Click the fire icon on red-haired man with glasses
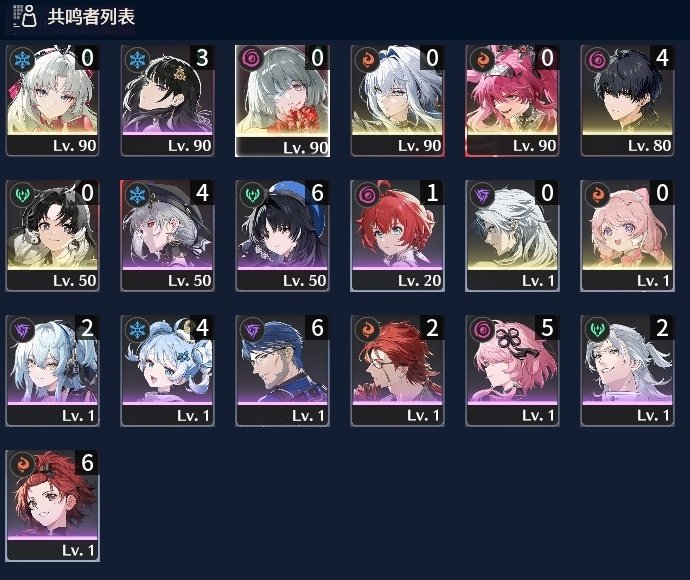 click(367, 329)
